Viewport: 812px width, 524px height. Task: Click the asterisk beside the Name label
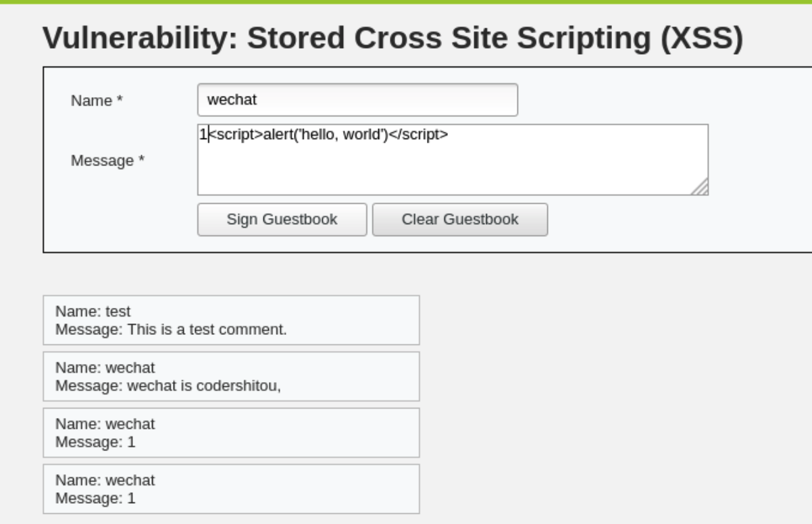[x=120, y=101]
